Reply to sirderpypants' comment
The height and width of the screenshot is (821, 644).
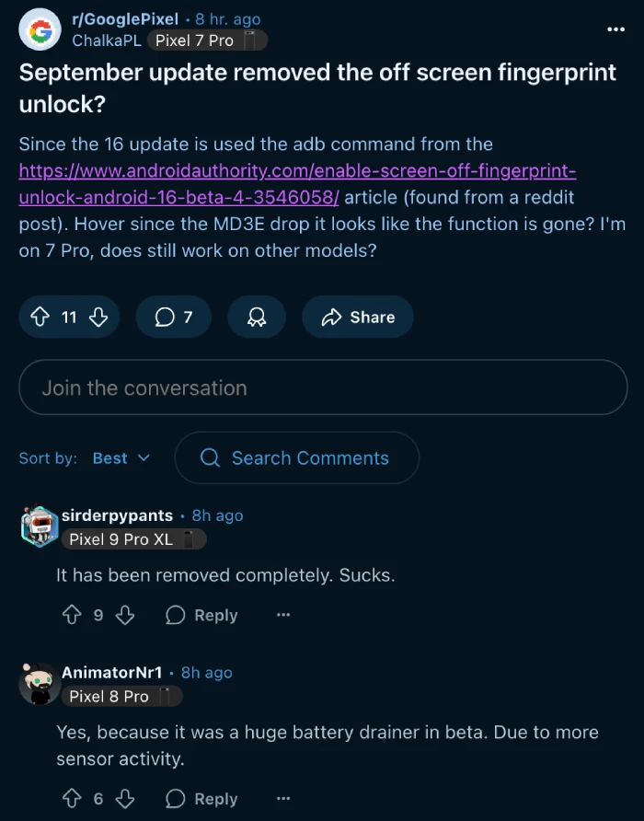tap(201, 616)
